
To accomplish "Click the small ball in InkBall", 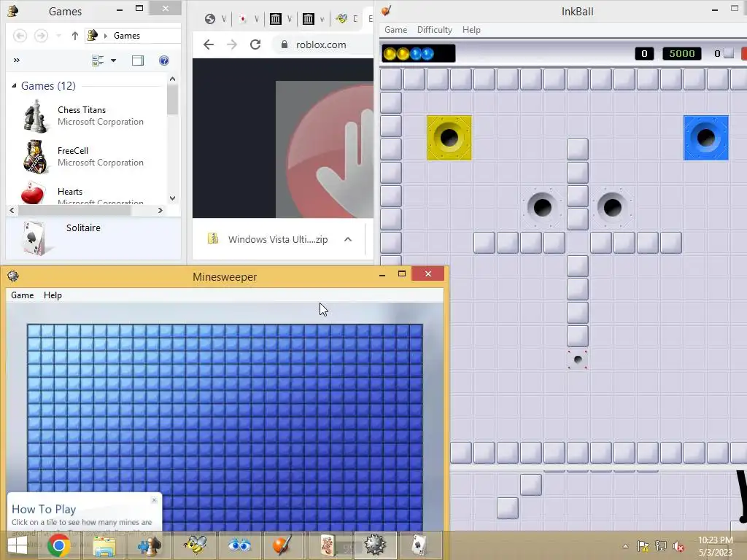I will pos(578,359).
